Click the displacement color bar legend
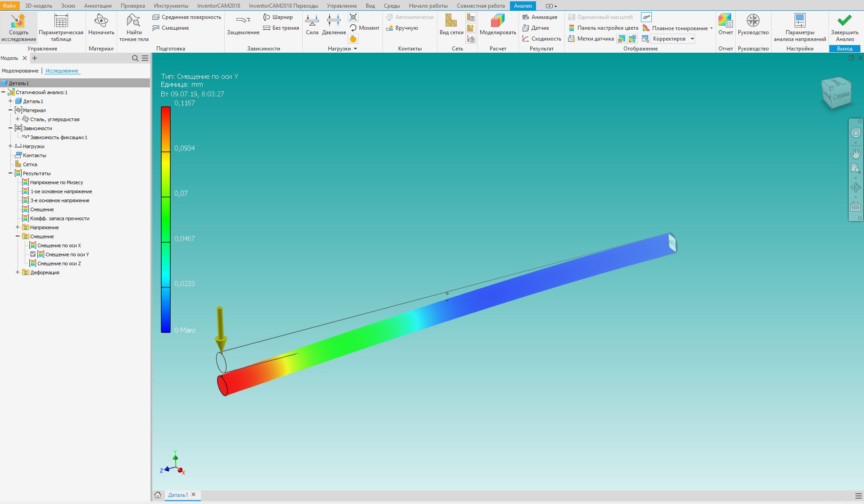The width and height of the screenshot is (864, 504). coord(166,219)
